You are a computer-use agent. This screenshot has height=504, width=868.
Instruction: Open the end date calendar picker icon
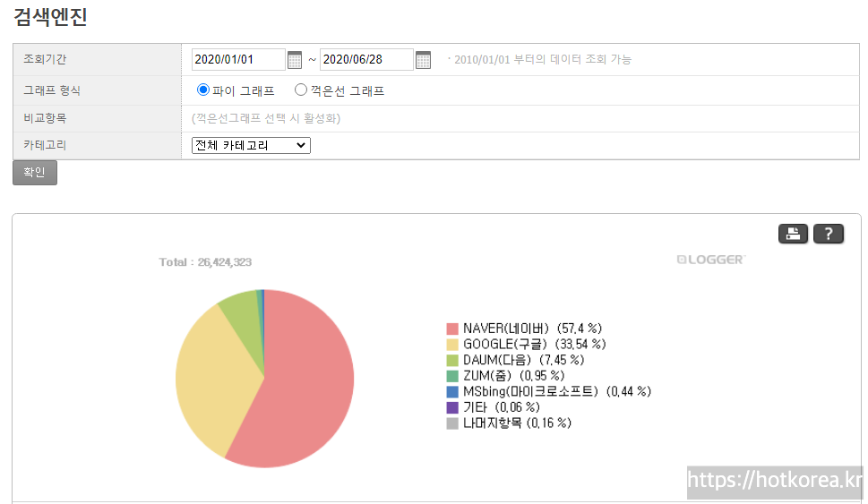pos(423,60)
